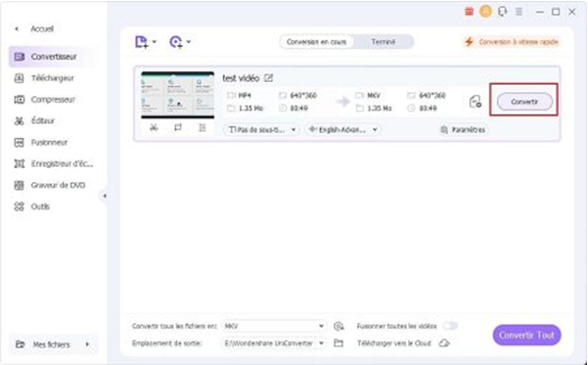
Task: Click the scissors trim icon under thumbnail
Action: pos(154,128)
